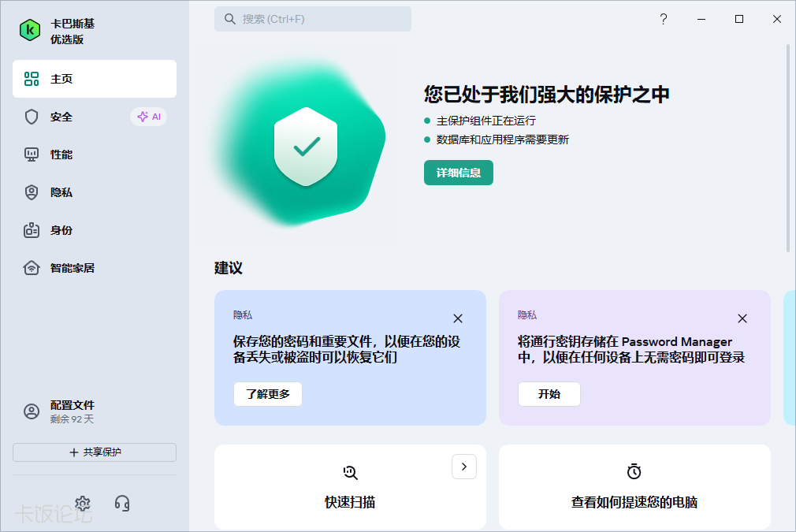Minimize the Kaspersky window

point(701,19)
